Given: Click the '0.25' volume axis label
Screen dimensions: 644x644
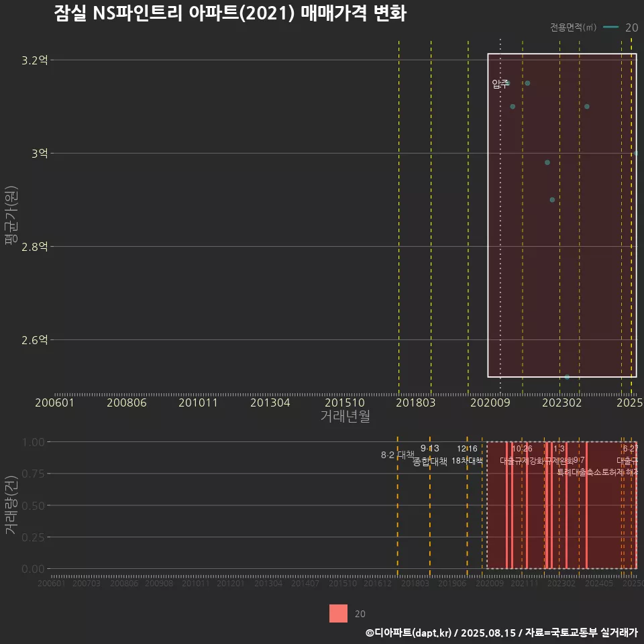Looking at the screenshot, I should tap(34, 537).
